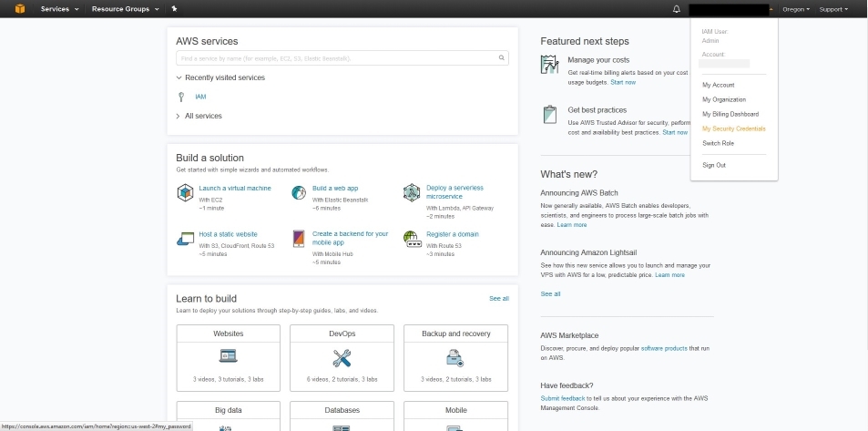Select My Organization menu entry
Image resolution: width=868 pixels, height=431 pixels.
pyautogui.click(x=724, y=99)
